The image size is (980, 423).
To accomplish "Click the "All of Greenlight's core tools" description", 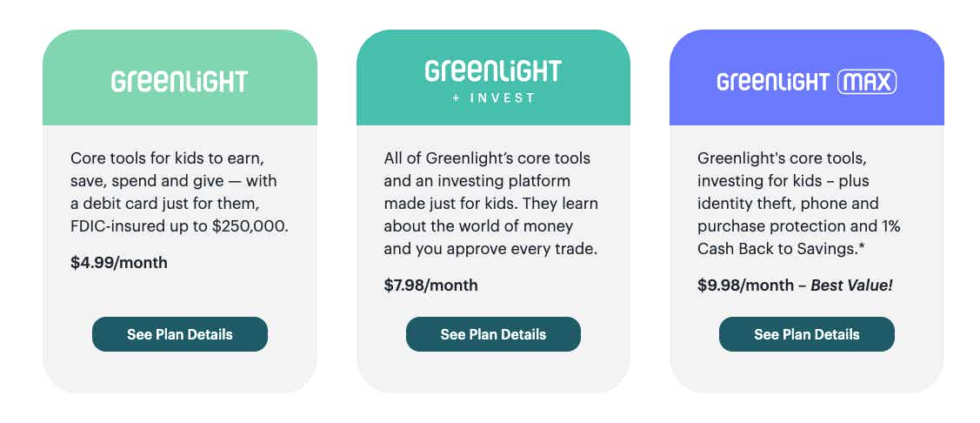I will [x=491, y=204].
